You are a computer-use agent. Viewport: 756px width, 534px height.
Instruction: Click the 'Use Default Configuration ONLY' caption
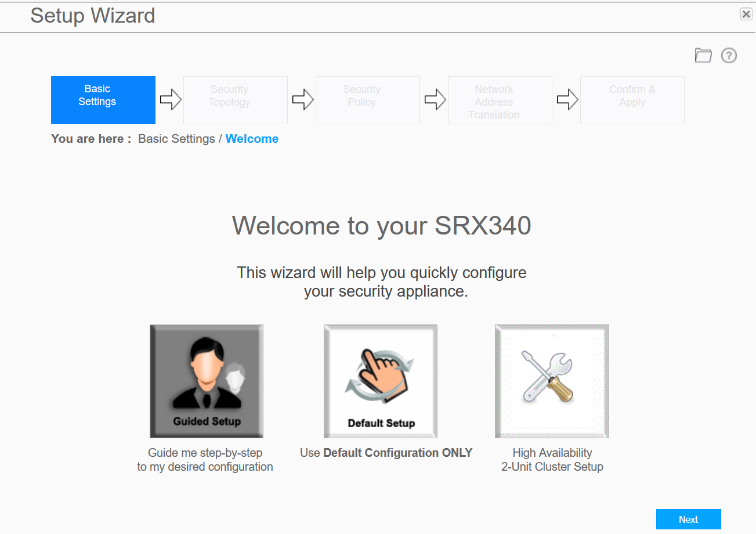pyautogui.click(x=386, y=453)
